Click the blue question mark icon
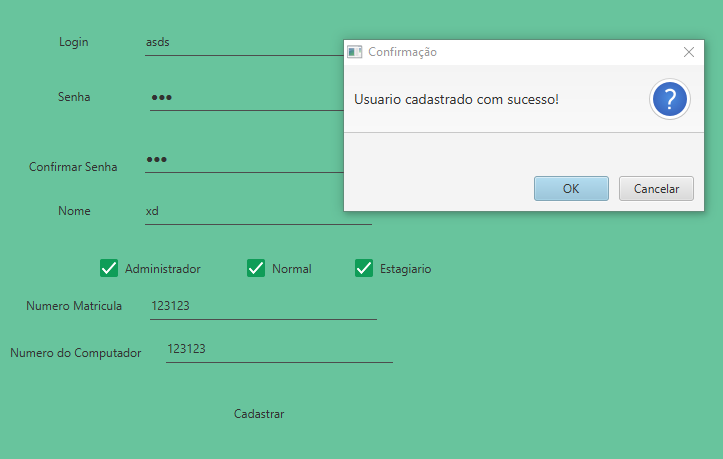Screen dimensions: 723x459 pyautogui.click(x=670, y=99)
